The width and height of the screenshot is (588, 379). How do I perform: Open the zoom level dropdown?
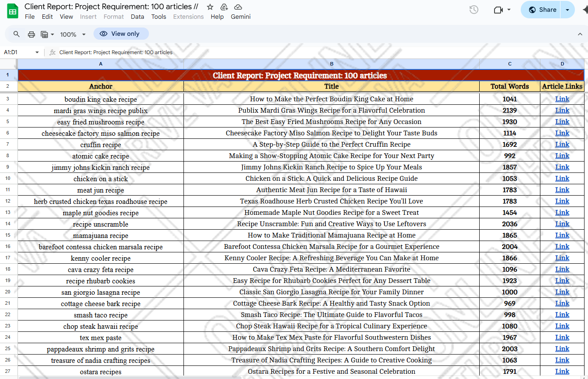[72, 34]
